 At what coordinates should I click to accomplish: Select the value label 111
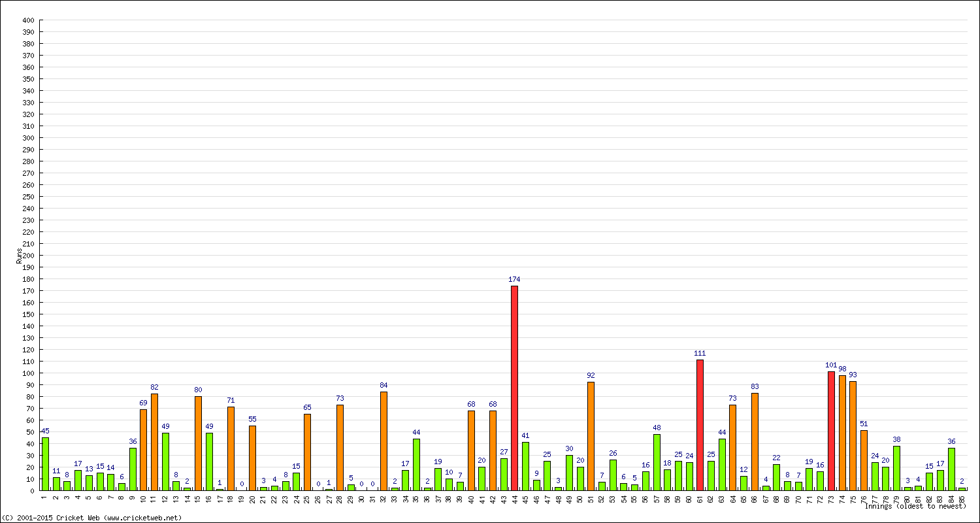pyautogui.click(x=700, y=354)
